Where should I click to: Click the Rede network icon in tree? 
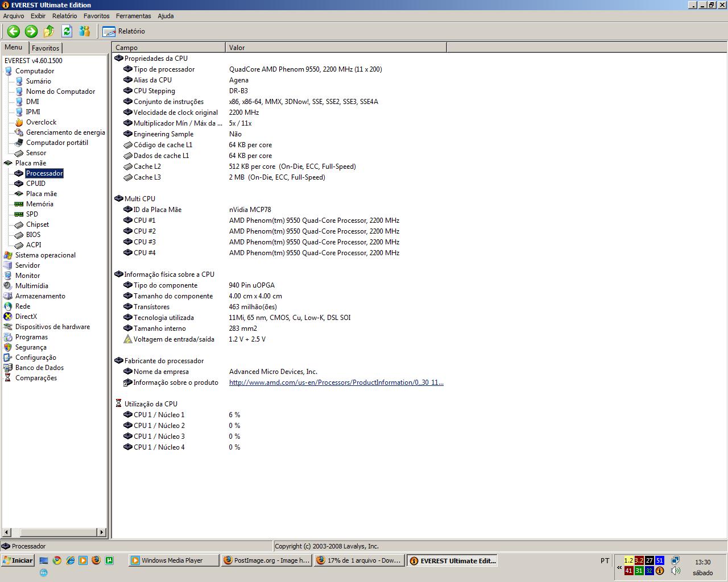[8, 306]
